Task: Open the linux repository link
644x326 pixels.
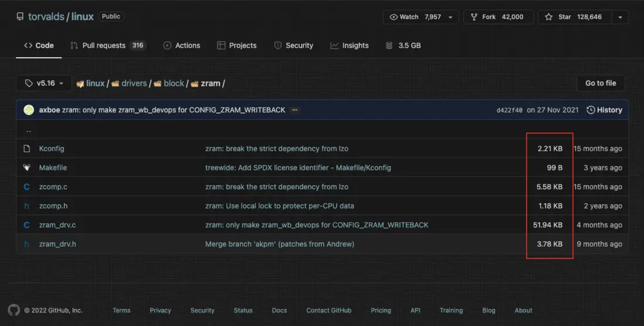Action: (83, 17)
